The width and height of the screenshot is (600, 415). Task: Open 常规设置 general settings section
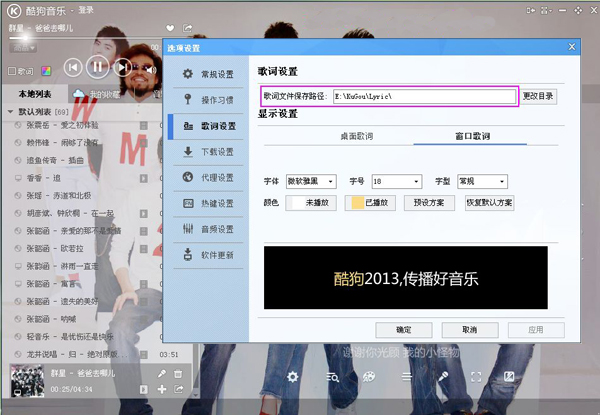[208, 74]
